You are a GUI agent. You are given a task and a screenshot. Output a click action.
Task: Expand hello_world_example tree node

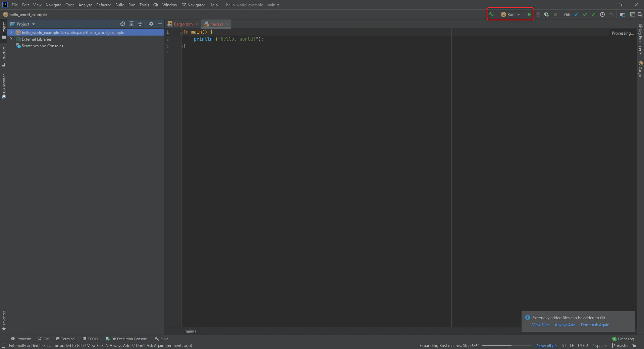pyautogui.click(x=11, y=32)
